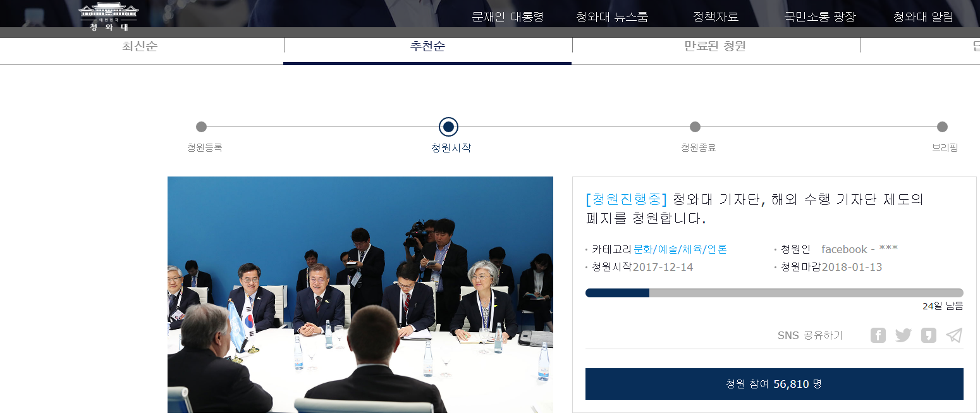
Task: Click the 청원등록 step label text
Action: point(204,147)
